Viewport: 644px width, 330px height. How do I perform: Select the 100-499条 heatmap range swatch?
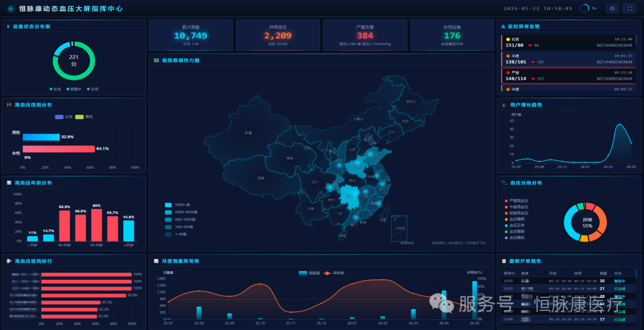(168, 227)
